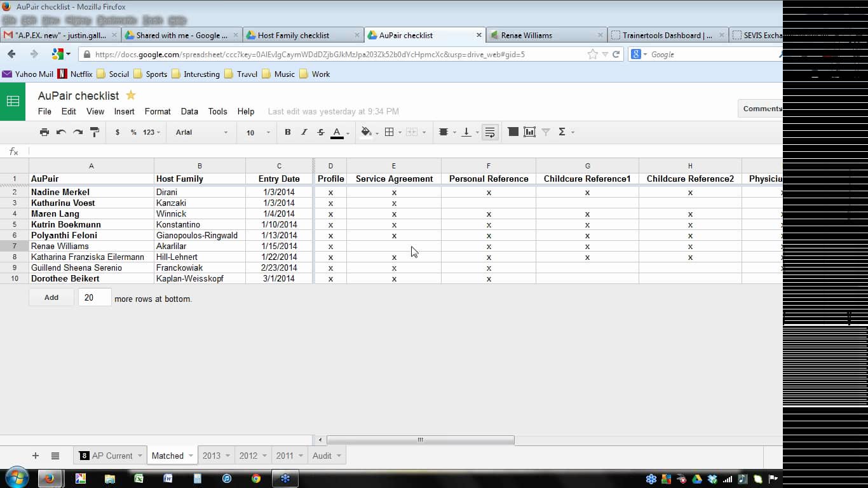Open the Insert menu
The width and height of the screenshot is (868, 488).
[x=124, y=111]
